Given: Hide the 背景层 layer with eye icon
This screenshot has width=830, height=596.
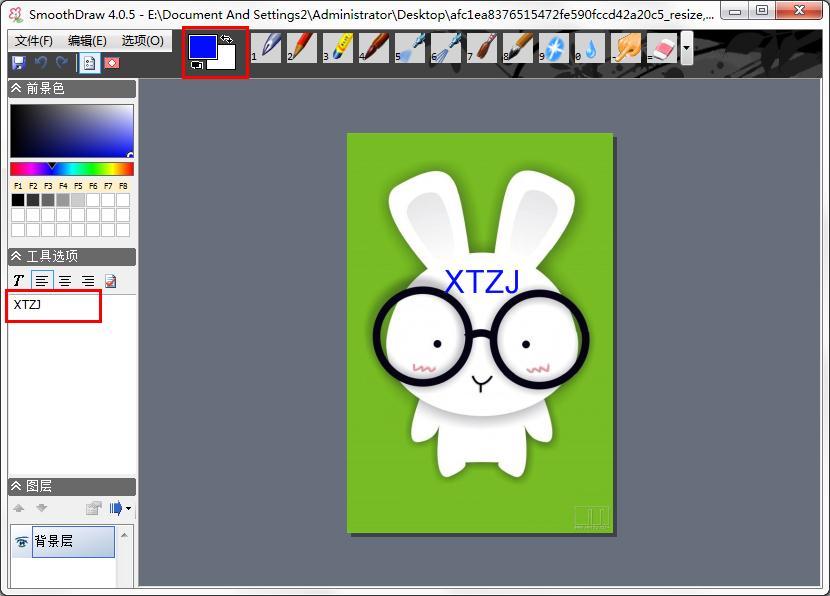Looking at the screenshot, I should pyautogui.click(x=22, y=541).
